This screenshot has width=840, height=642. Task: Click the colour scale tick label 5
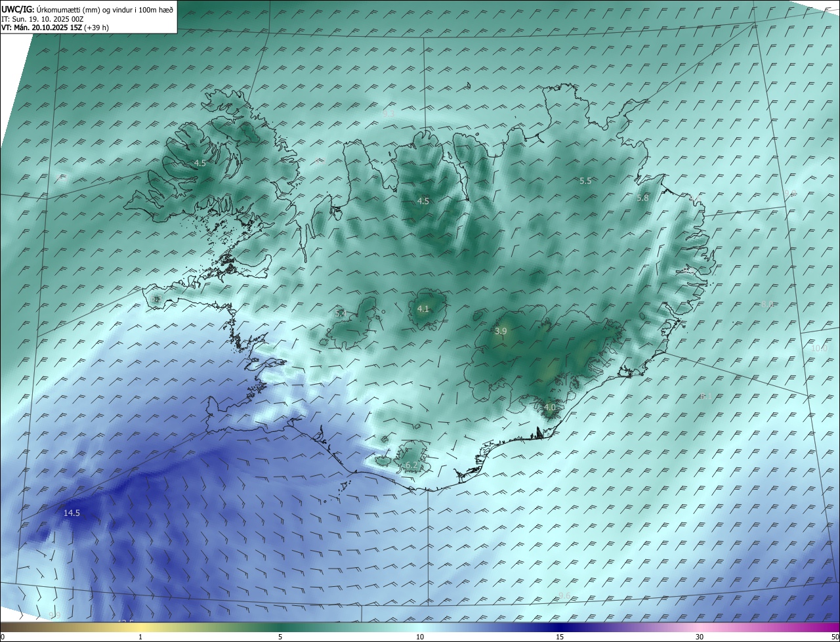coord(280,637)
